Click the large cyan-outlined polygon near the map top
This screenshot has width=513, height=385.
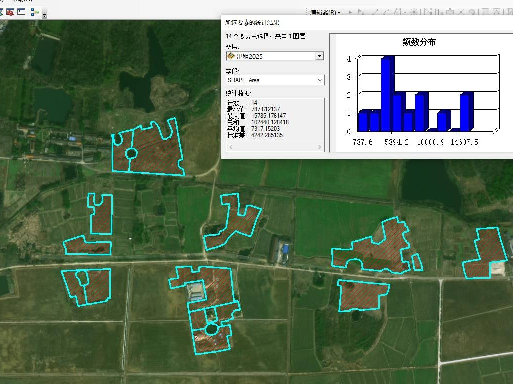click(153, 152)
